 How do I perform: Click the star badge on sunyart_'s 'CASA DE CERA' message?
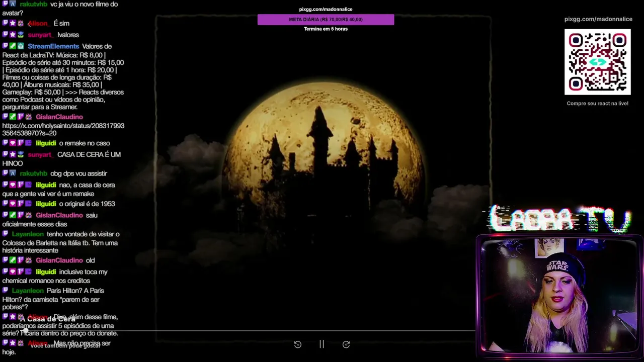[13, 154]
